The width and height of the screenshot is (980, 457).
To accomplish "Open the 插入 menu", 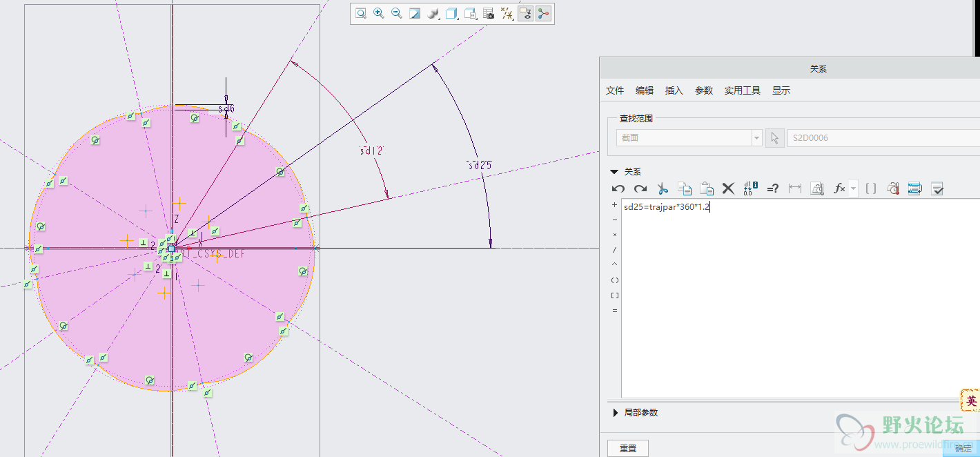I will point(674,90).
